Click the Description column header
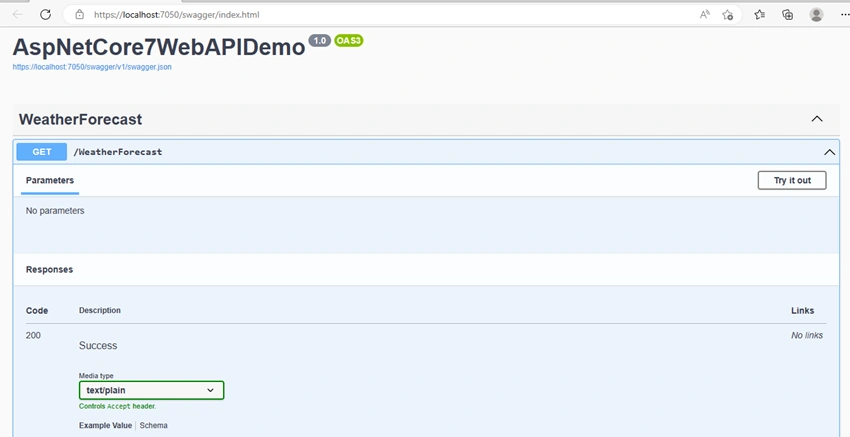This screenshot has width=850, height=437. [100, 311]
